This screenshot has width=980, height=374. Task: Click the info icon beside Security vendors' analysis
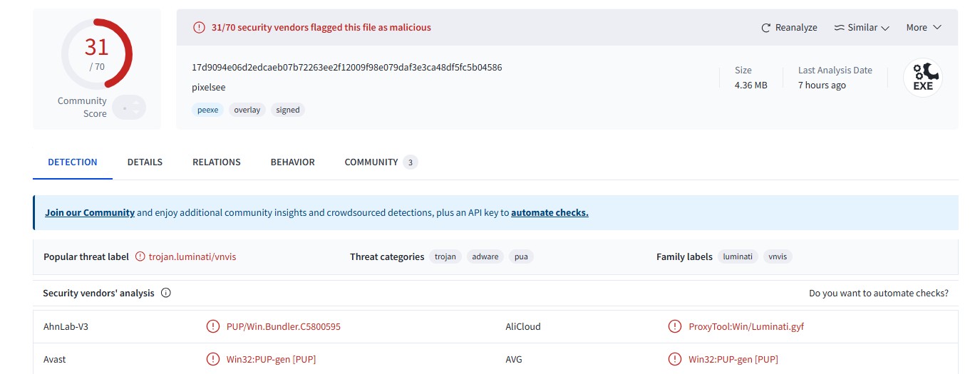[x=166, y=293]
